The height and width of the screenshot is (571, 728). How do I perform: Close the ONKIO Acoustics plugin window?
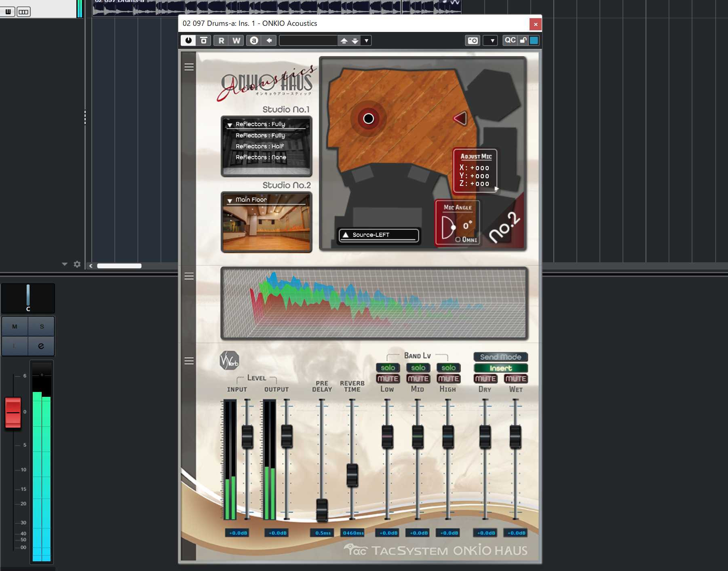click(x=536, y=24)
